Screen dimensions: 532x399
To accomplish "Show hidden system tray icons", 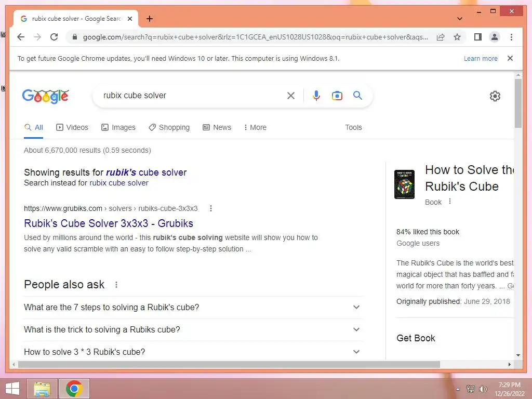I will [458, 389].
